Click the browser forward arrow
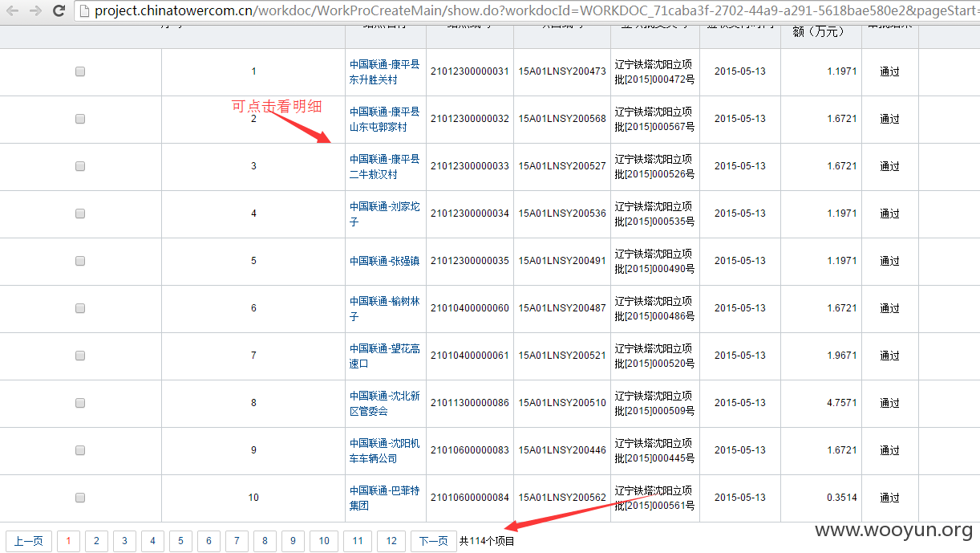980x553 pixels. pos(35,10)
